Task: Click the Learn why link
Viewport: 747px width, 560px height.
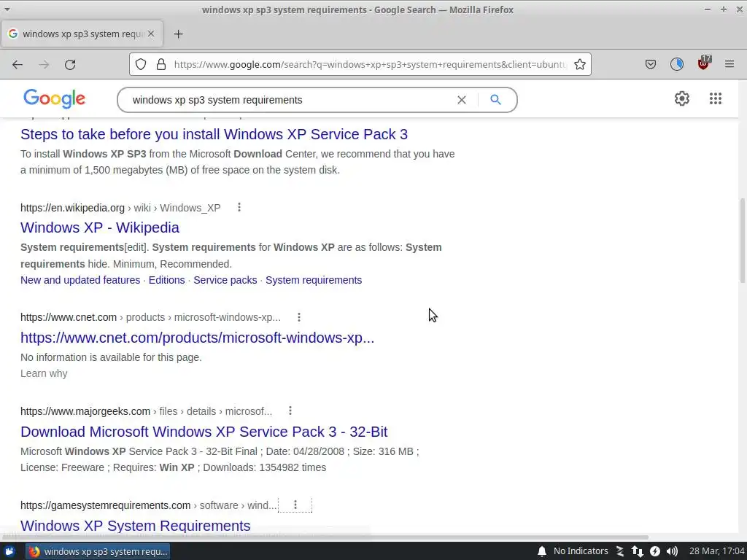Action: [44, 373]
